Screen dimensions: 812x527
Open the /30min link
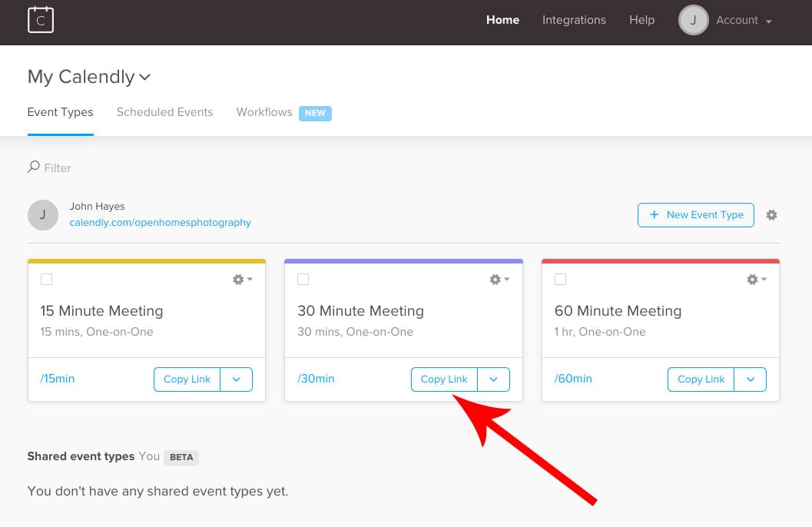coord(316,379)
